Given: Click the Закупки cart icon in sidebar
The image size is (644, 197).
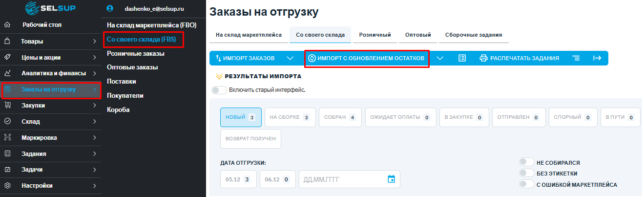Looking at the screenshot, I should point(7,105).
